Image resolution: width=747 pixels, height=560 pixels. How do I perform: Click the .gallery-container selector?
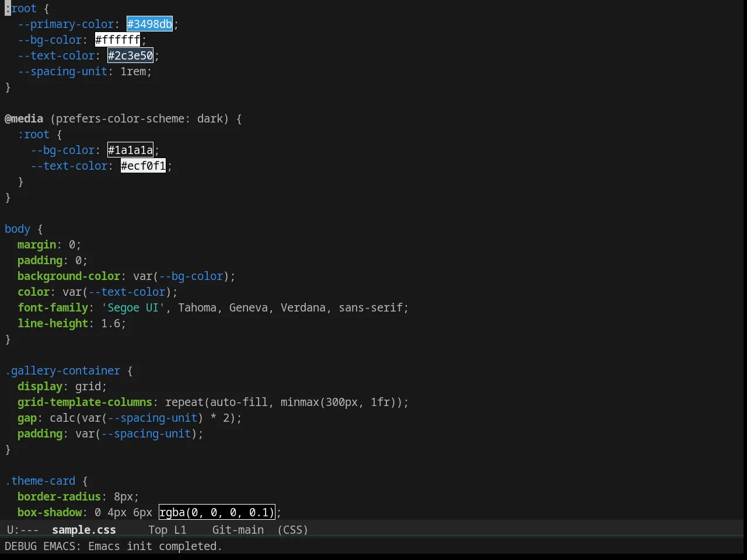pos(62,370)
